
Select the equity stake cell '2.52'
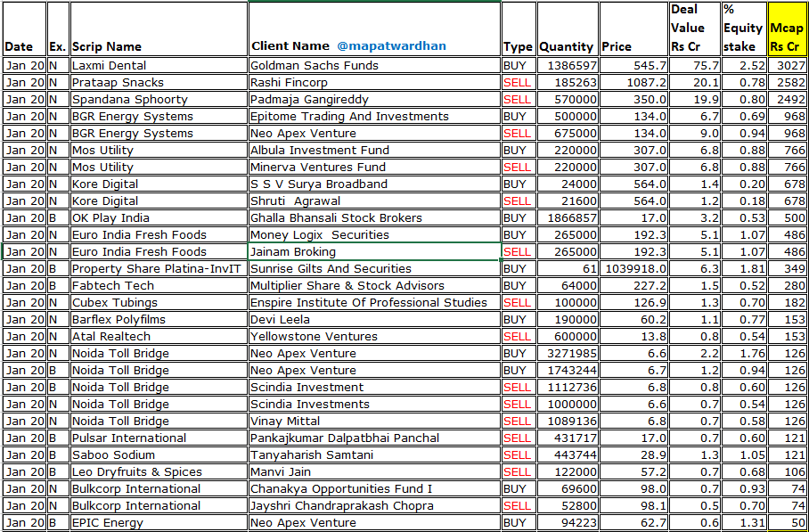[x=743, y=66]
